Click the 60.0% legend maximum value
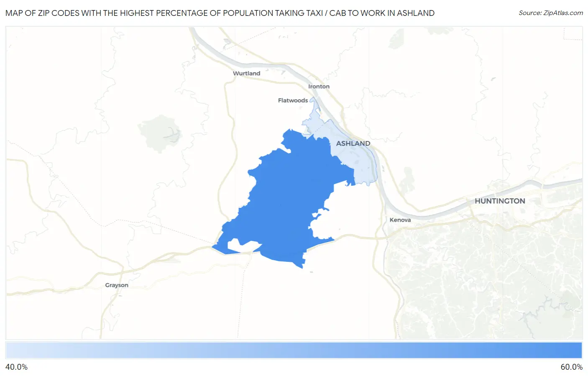 (x=571, y=367)
